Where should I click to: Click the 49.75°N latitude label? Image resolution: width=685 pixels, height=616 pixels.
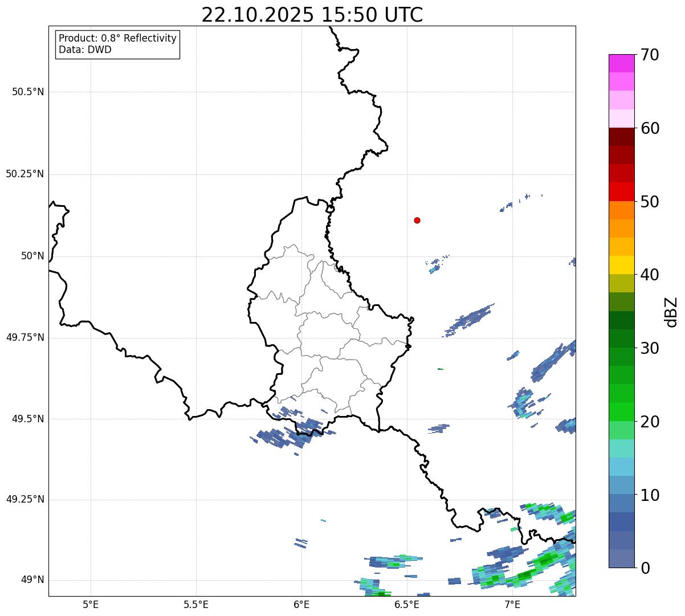25,337
